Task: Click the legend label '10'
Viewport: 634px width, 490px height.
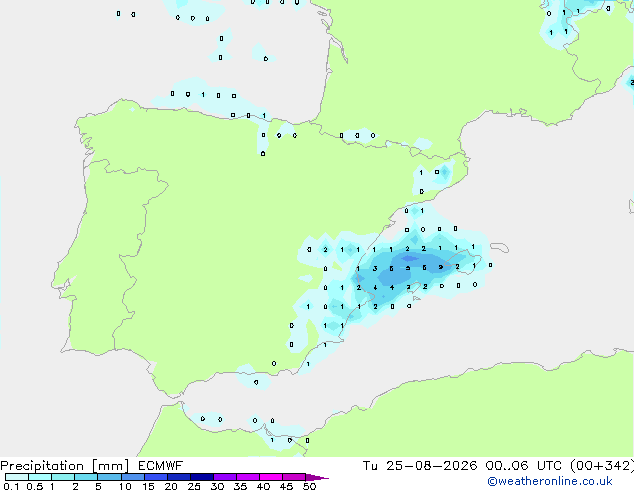Action: [x=125, y=486]
